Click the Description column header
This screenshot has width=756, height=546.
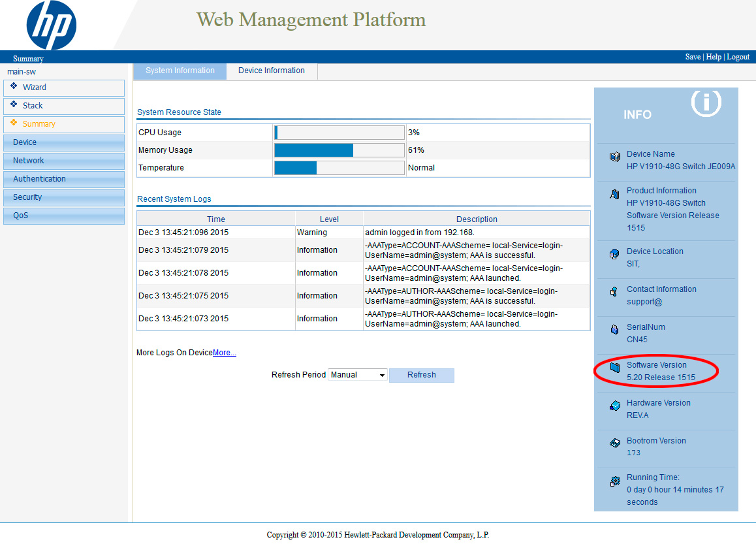click(x=477, y=219)
